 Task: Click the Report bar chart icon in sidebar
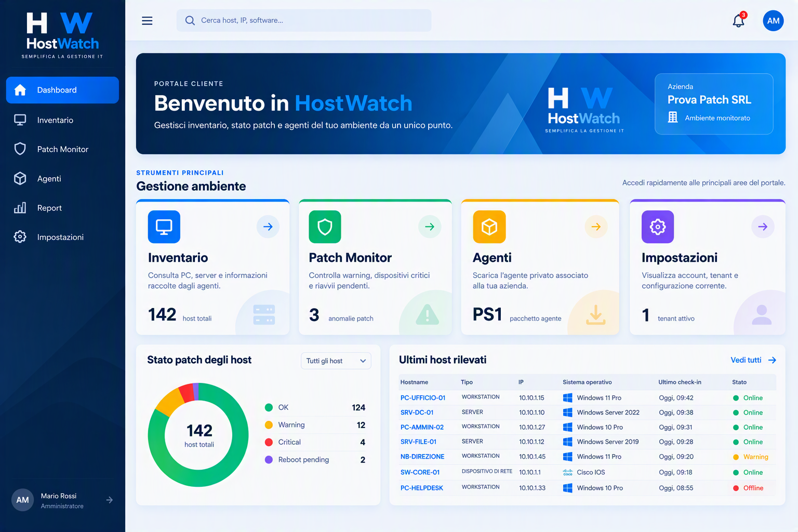click(20, 208)
